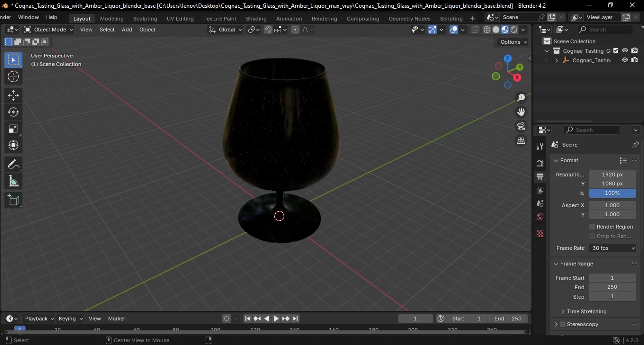Open the Output properties tab
This screenshot has width=644, height=345.
(540, 177)
